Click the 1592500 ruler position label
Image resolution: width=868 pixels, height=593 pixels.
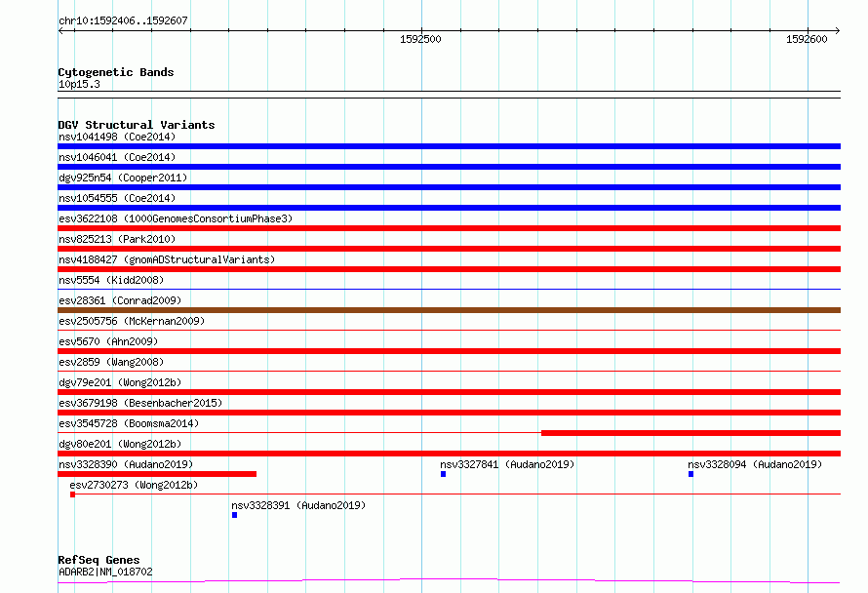[420, 39]
